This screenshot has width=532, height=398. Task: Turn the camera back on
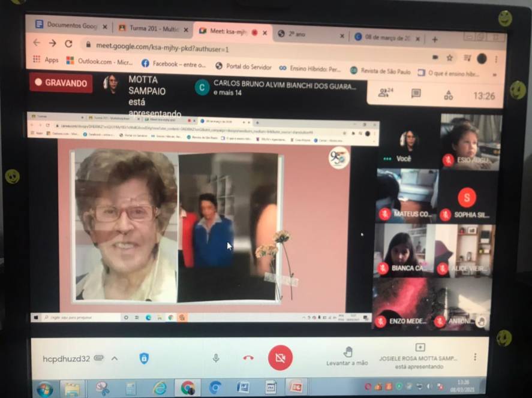[x=279, y=358]
